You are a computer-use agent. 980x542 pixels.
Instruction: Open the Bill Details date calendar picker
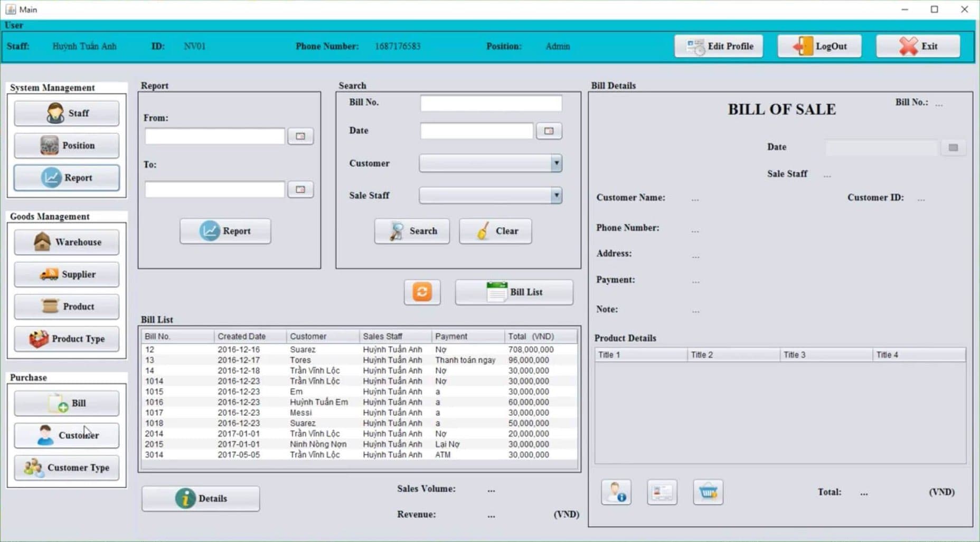tap(953, 148)
